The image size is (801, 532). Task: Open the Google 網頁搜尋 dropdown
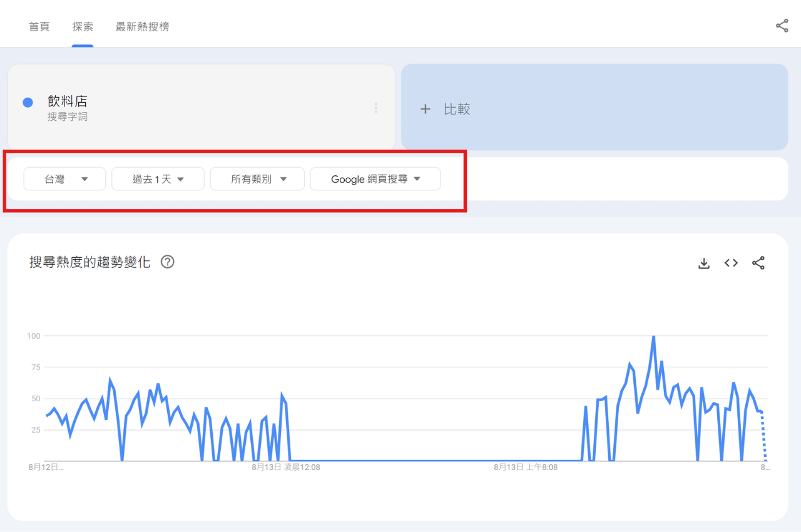pyautogui.click(x=375, y=179)
